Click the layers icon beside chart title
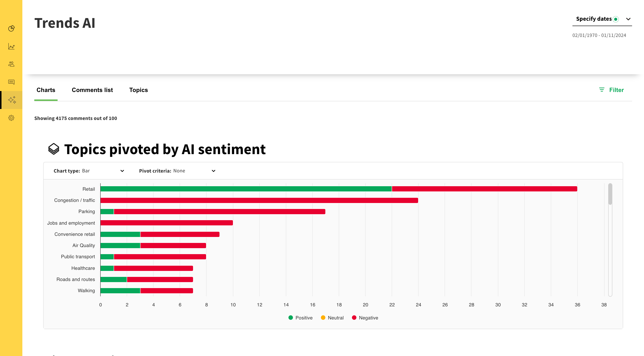 pos(53,149)
